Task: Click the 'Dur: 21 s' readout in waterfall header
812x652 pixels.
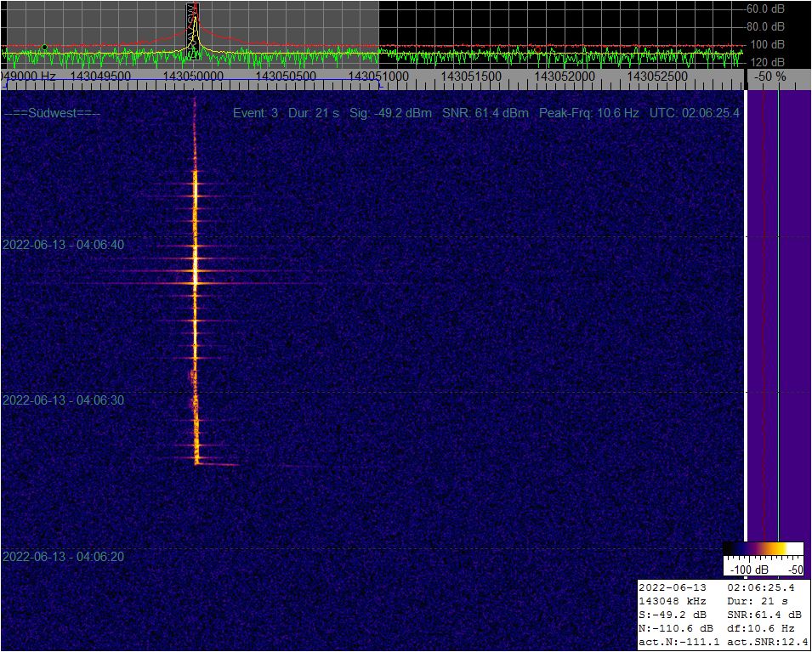Action: click(314, 113)
